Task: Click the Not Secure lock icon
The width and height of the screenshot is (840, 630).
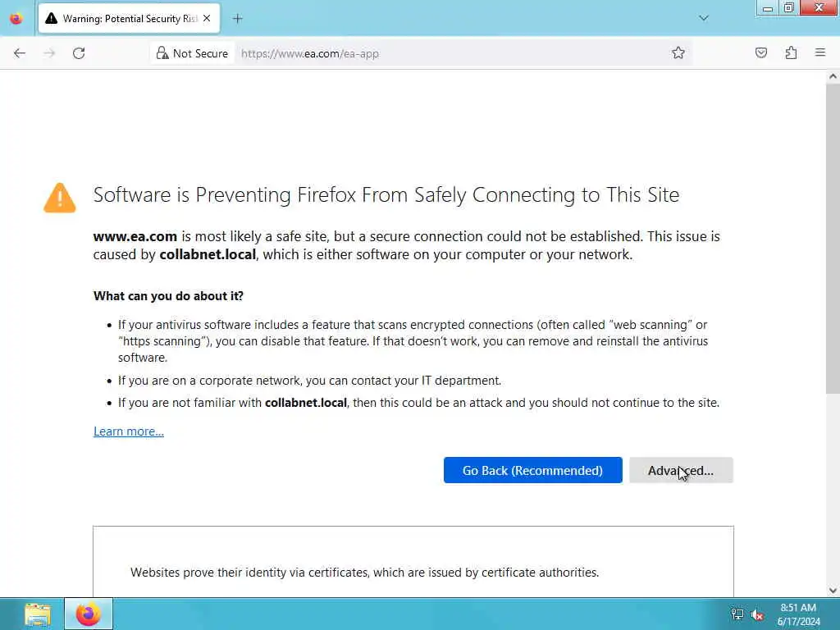Action: 162,53
